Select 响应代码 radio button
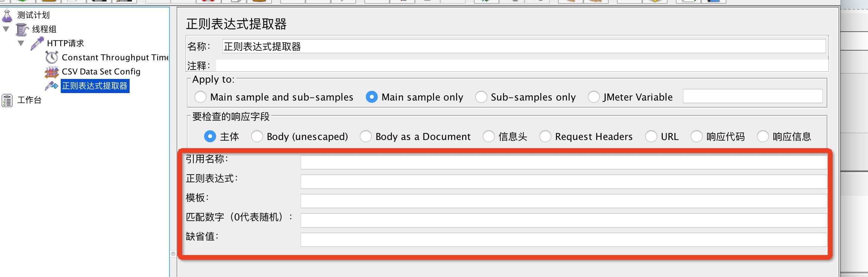 [697, 137]
